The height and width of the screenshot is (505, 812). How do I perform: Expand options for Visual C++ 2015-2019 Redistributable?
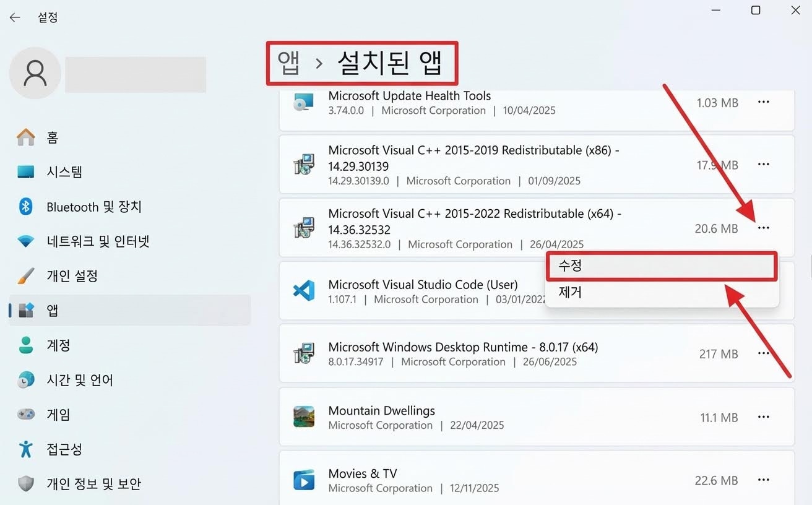click(763, 165)
